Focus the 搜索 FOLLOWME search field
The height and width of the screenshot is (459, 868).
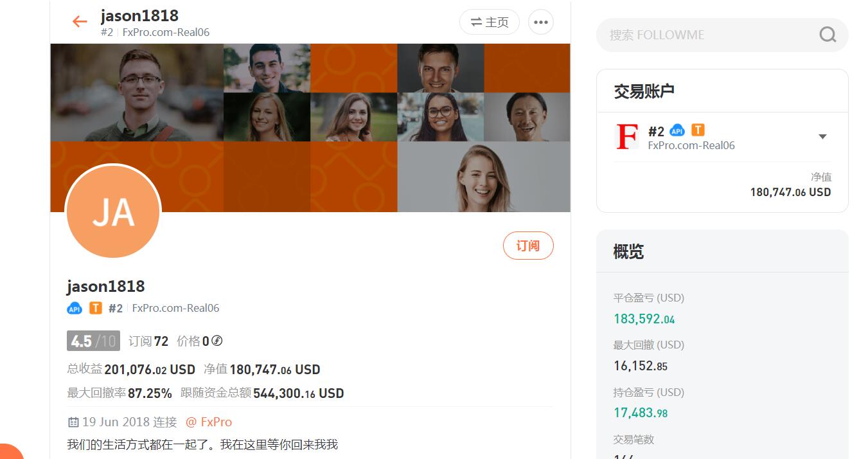[722, 35]
